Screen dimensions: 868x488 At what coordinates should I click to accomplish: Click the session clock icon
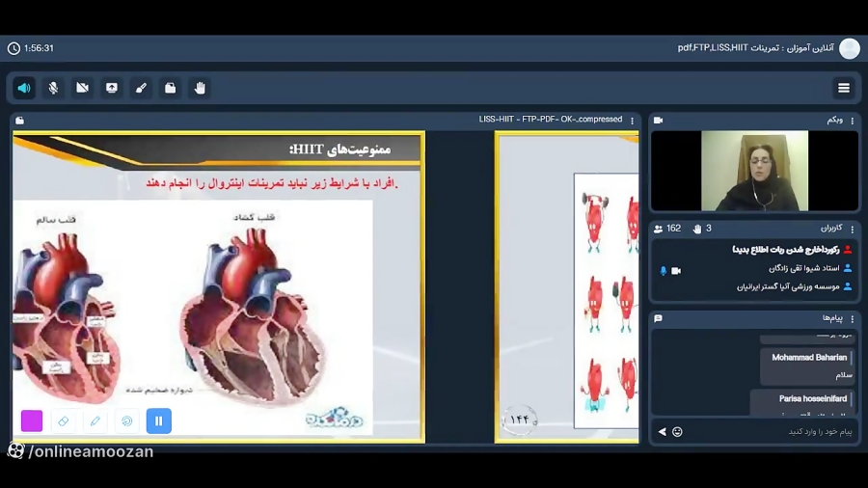14,48
